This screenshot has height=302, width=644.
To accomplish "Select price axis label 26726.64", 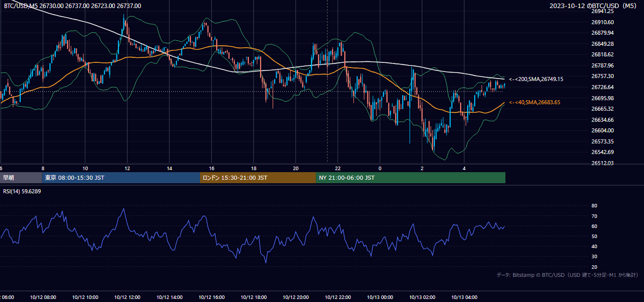I will click(602, 87).
